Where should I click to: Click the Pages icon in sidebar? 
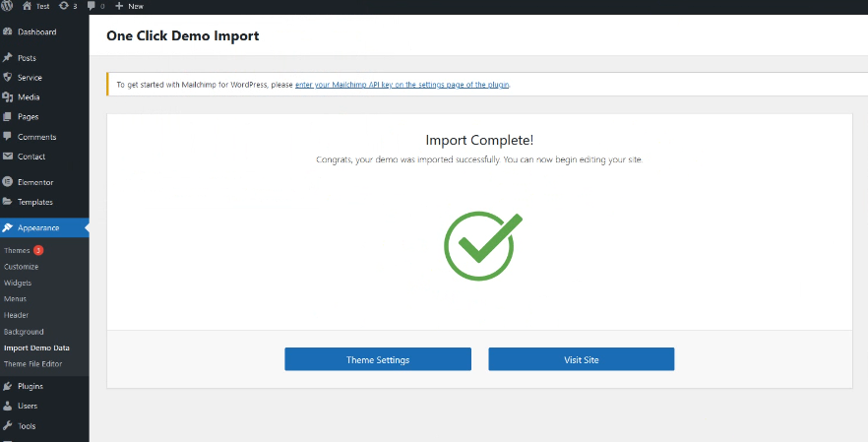pos(7,117)
